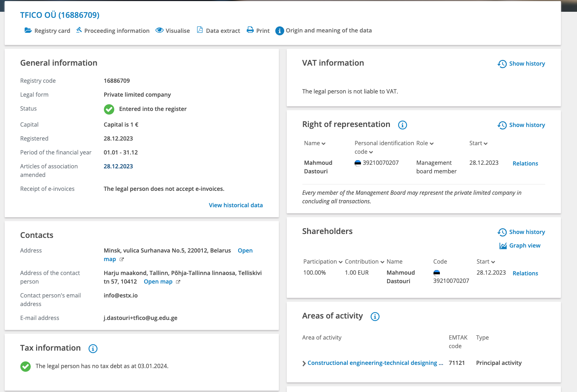
Task: Click info icon beside Right of representation
Action: [402, 125]
